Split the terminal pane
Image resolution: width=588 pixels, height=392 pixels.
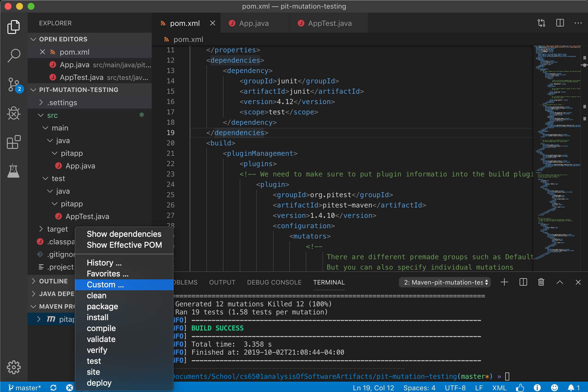pos(523,282)
